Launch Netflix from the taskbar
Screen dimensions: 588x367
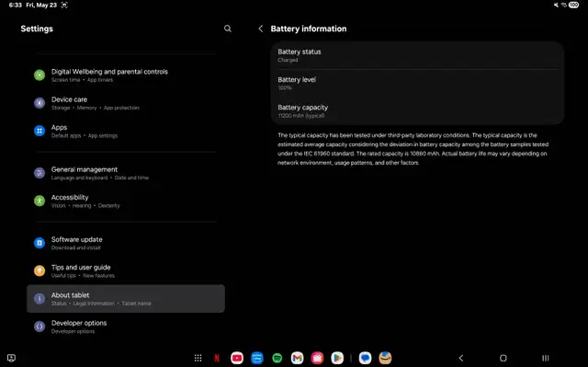point(217,358)
